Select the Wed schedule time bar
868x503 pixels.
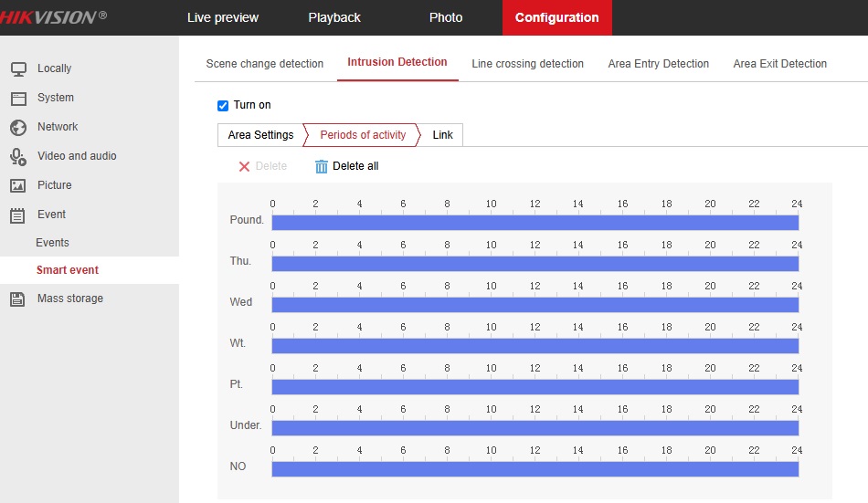535,305
